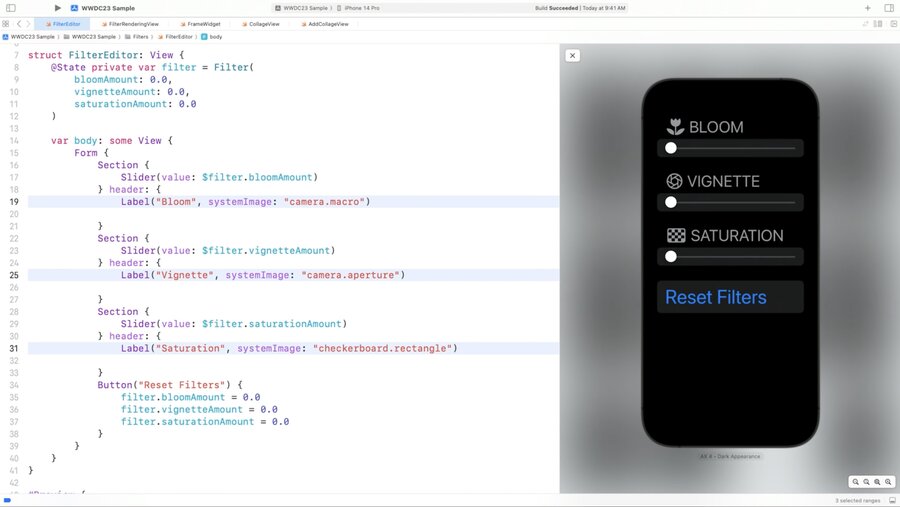Viewport: 900px width, 507px height.
Task: Click the 3 selected ranges status text
Action: pos(858,501)
